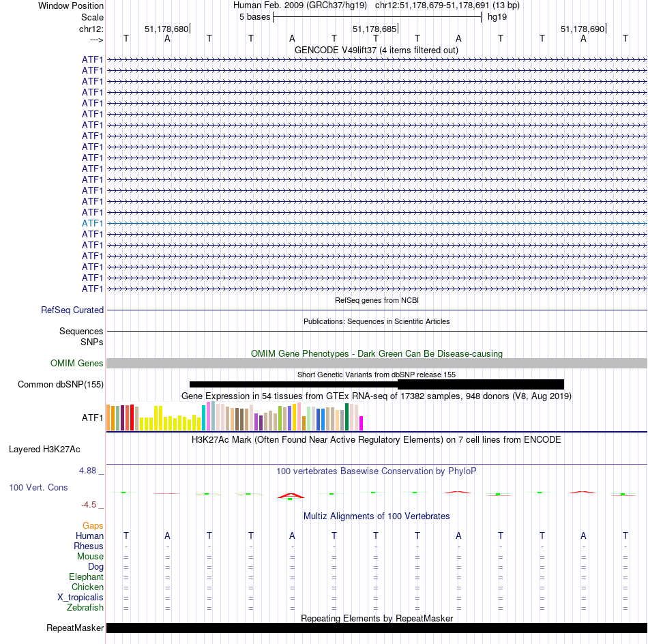Open the GENCODE V49lift37 track title
The width and height of the screenshot is (648, 644).
pyautogui.click(x=377, y=50)
